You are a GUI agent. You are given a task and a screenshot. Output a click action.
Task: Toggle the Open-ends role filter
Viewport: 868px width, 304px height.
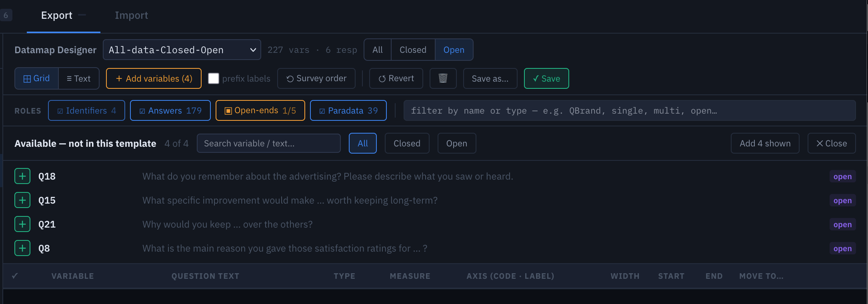pyautogui.click(x=260, y=110)
